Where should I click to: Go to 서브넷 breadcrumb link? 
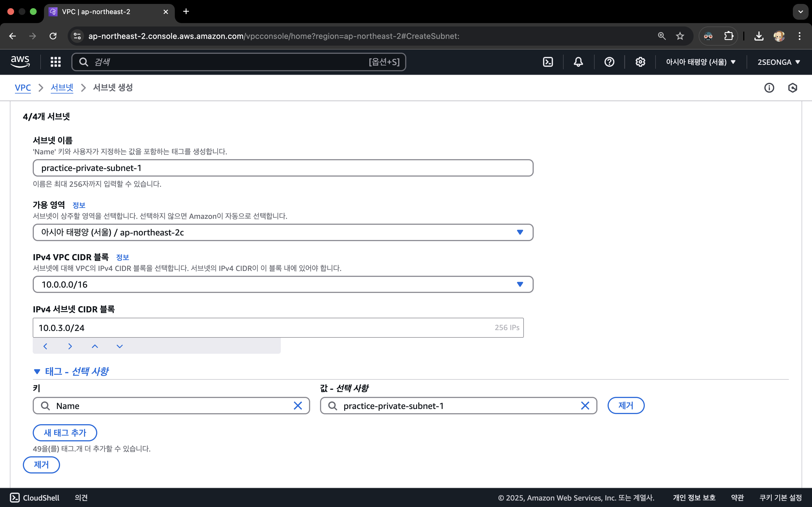coord(62,88)
